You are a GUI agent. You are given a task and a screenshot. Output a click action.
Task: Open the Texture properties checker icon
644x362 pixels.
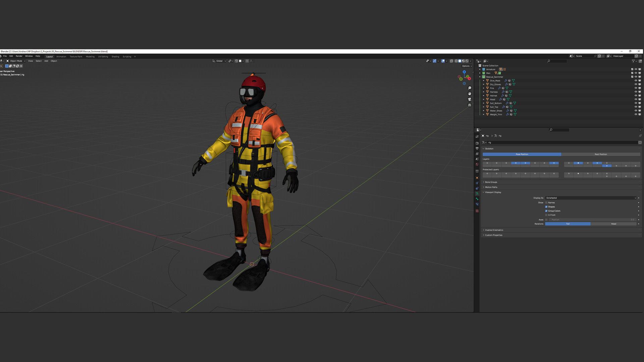pos(477,211)
